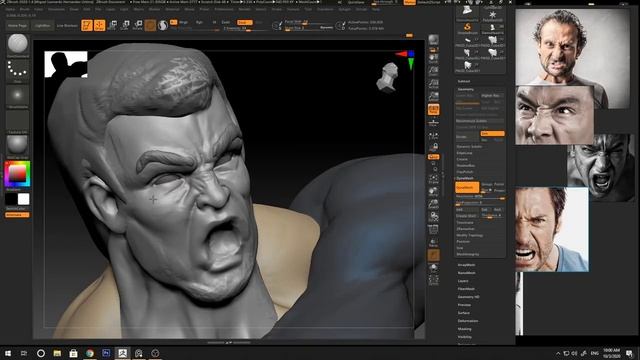Click the Xpose icon
This screenshot has height=360, width=640.
433,280
